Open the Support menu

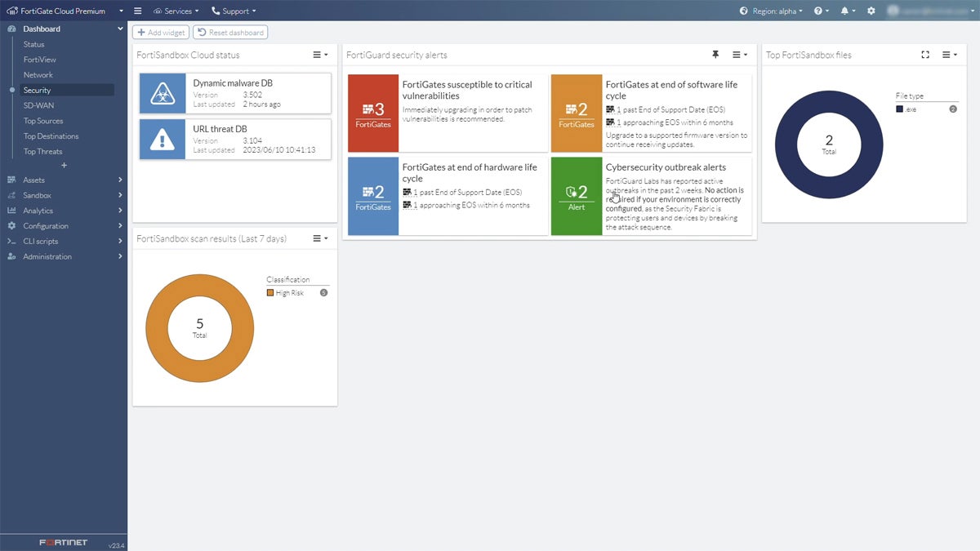pos(234,11)
